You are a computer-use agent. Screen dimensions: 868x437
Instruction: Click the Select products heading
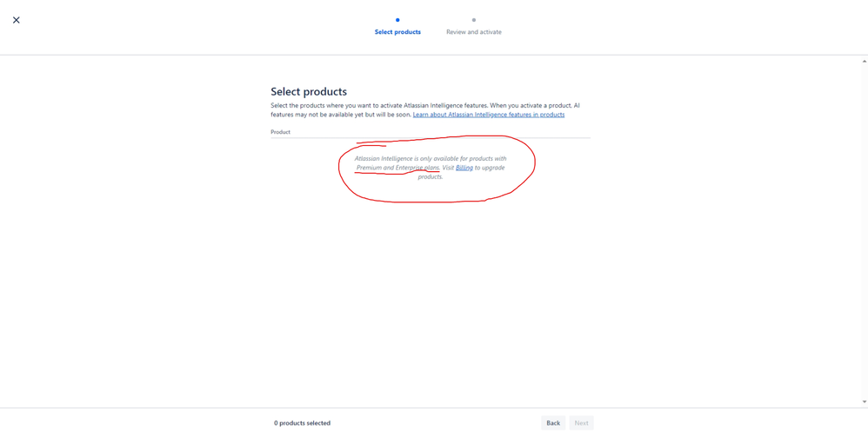[309, 92]
